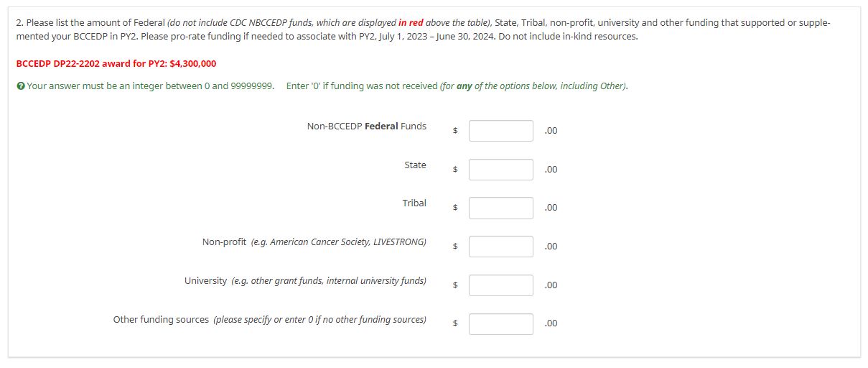Click the University label text

pyautogui.click(x=305, y=281)
